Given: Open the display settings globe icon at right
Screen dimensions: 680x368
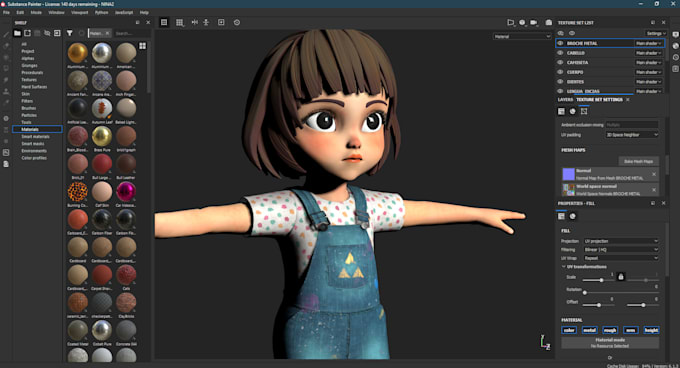Looking at the screenshot, I should click(x=675, y=46).
